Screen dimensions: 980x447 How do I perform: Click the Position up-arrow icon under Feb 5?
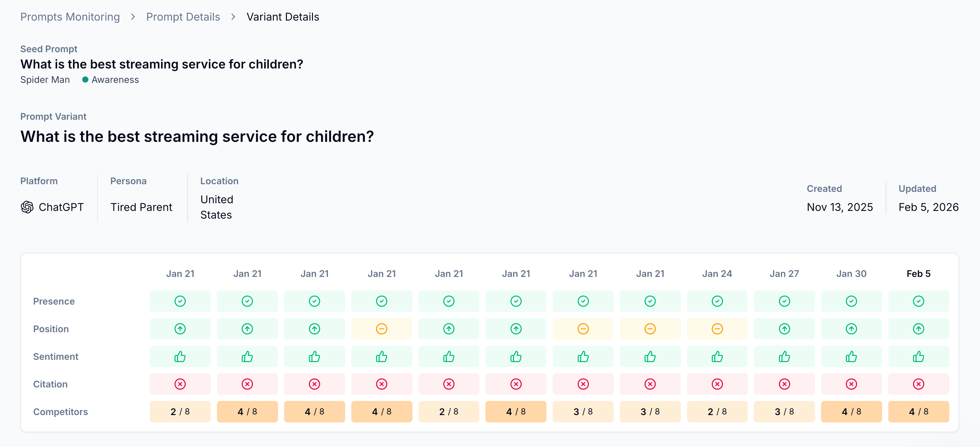[x=918, y=328]
